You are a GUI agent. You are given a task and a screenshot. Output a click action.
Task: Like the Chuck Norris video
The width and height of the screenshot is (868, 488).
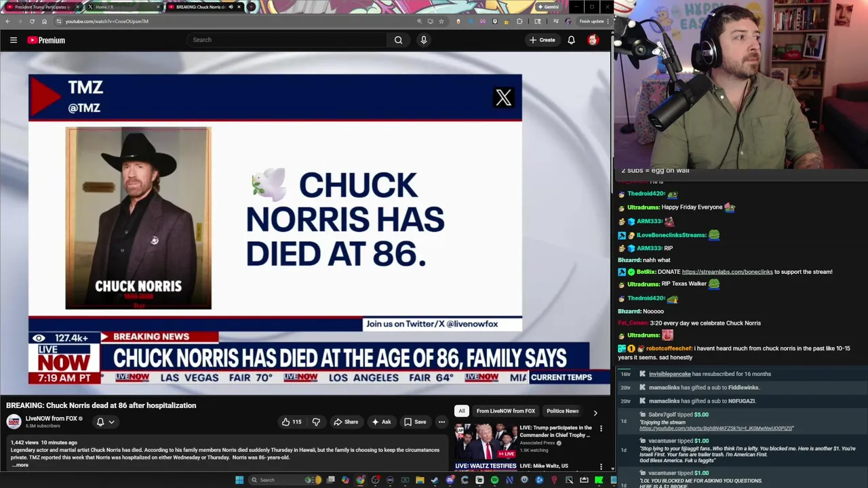coord(292,422)
